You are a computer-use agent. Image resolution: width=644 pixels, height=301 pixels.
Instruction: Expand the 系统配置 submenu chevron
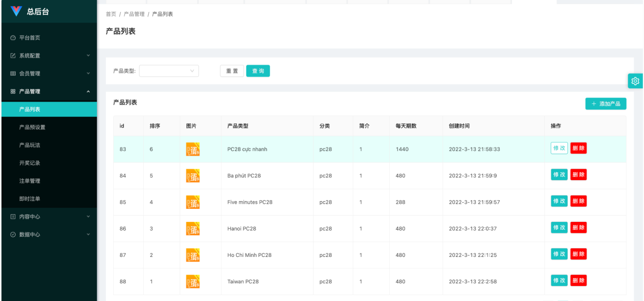click(88, 55)
